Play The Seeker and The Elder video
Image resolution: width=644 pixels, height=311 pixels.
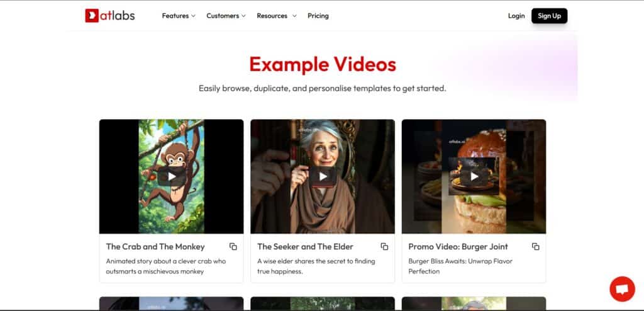pos(323,176)
